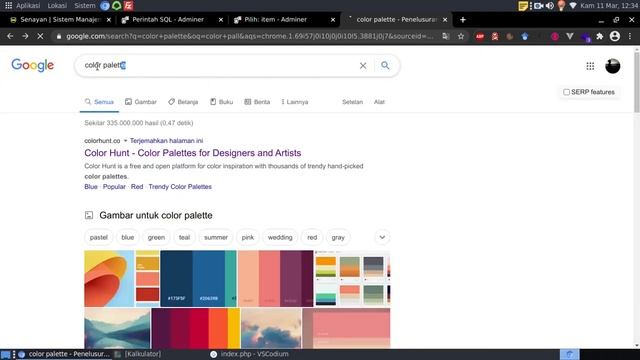Switch to index.php - VSCodium in taskbar
The height and width of the screenshot is (360, 640).
[x=249, y=354]
